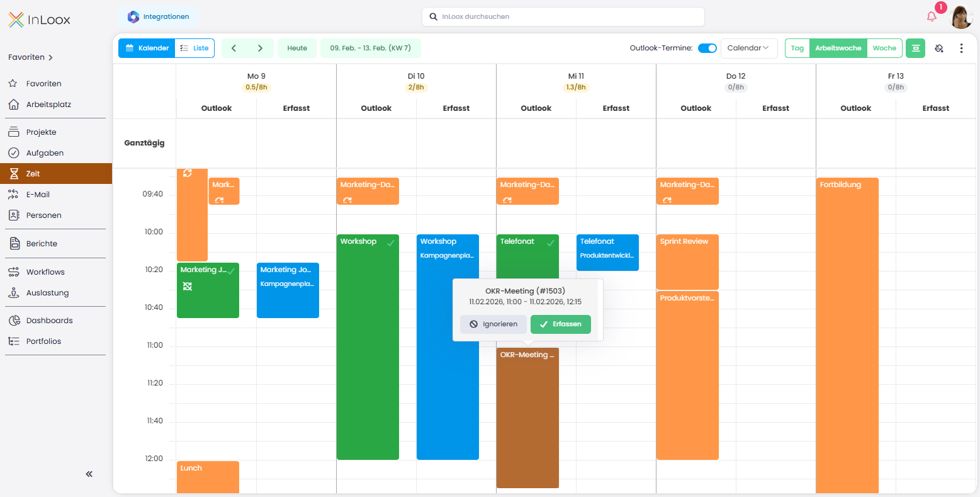Viewport: 980px width, 497px height.
Task: Go to next week with the right arrow
Action: click(x=260, y=48)
